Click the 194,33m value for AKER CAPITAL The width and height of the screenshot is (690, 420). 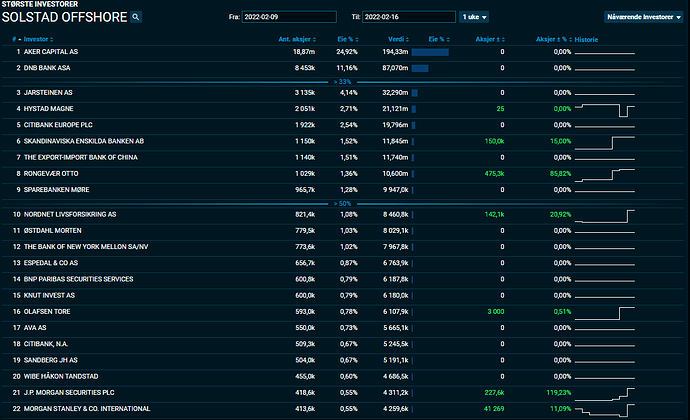[395, 52]
